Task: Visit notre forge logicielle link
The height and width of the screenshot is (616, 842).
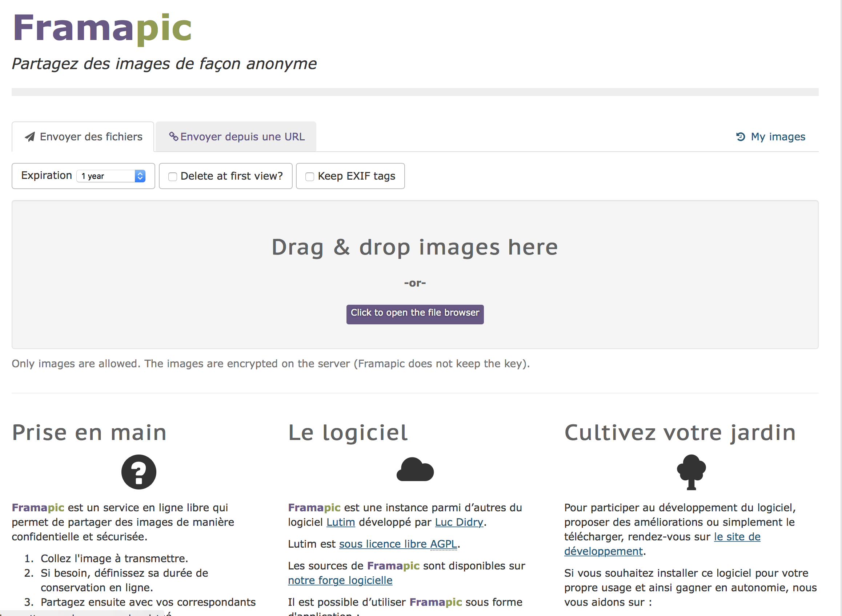Action: tap(340, 580)
